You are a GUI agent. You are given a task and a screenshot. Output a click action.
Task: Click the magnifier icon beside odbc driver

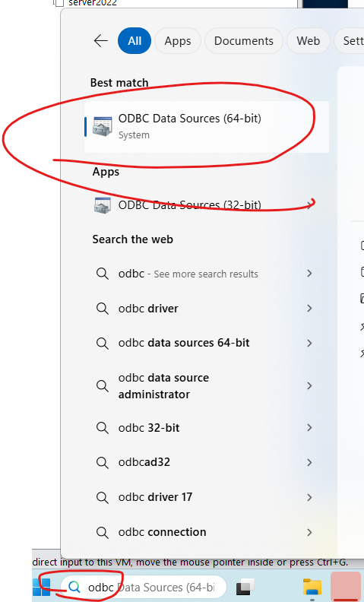coord(102,309)
